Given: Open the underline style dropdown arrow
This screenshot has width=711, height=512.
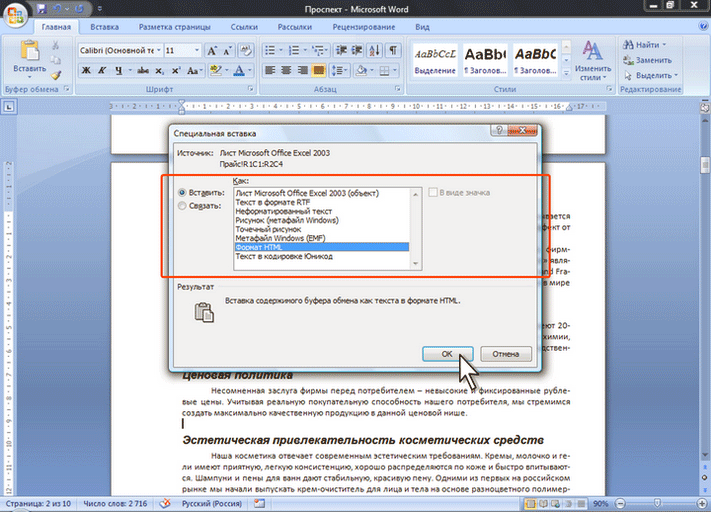Looking at the screenshot, I should click(130, 70).
